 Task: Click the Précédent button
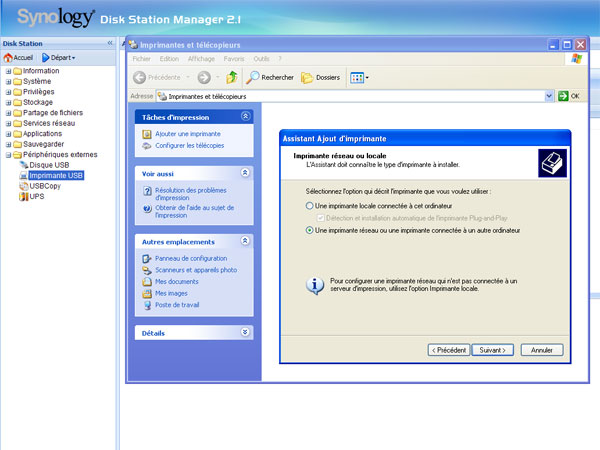pos(448,350)
